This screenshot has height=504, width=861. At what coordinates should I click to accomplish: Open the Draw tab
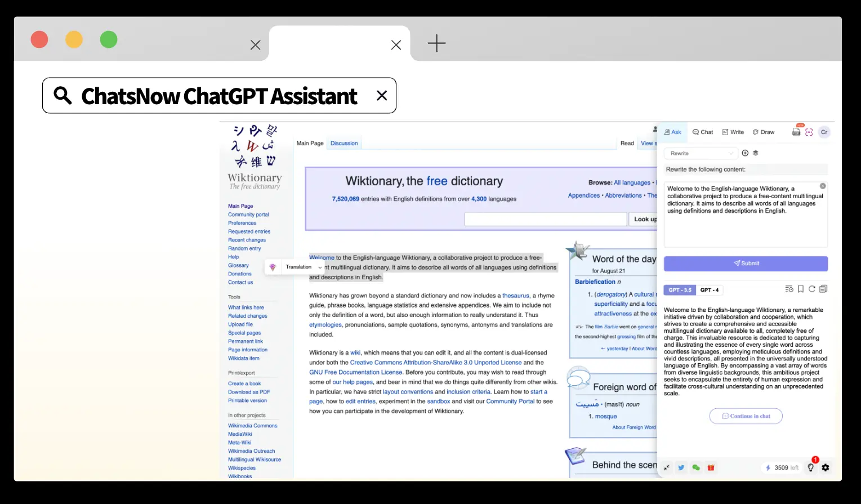(764, 132)
